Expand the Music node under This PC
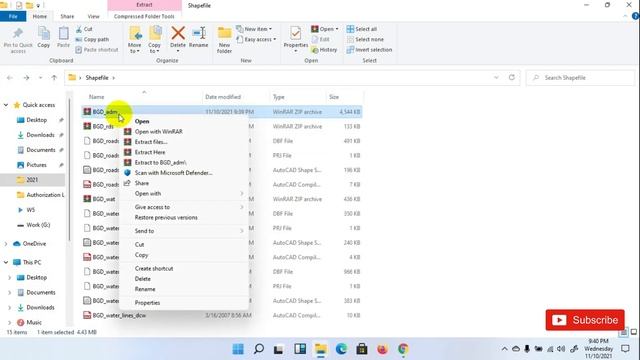640x360 pixels. coord(9,322)
